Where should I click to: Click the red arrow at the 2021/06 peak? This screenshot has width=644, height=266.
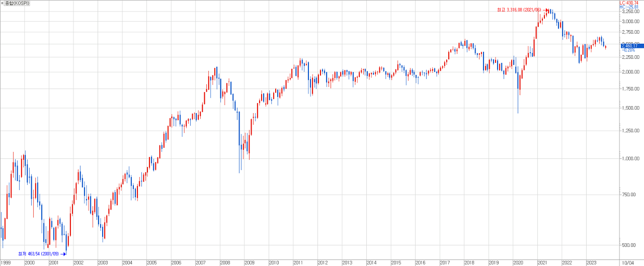[546, 10]
